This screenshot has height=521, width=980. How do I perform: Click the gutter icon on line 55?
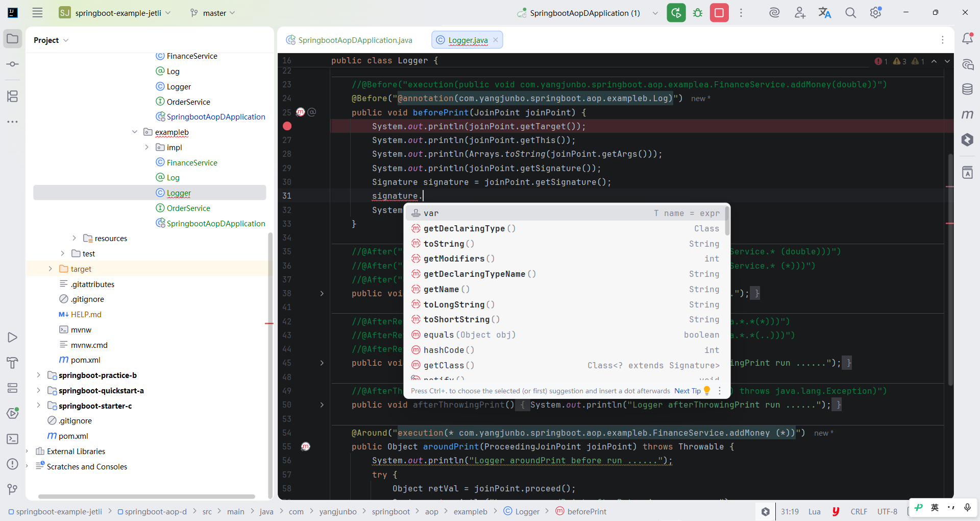click(x=305, y=446)
